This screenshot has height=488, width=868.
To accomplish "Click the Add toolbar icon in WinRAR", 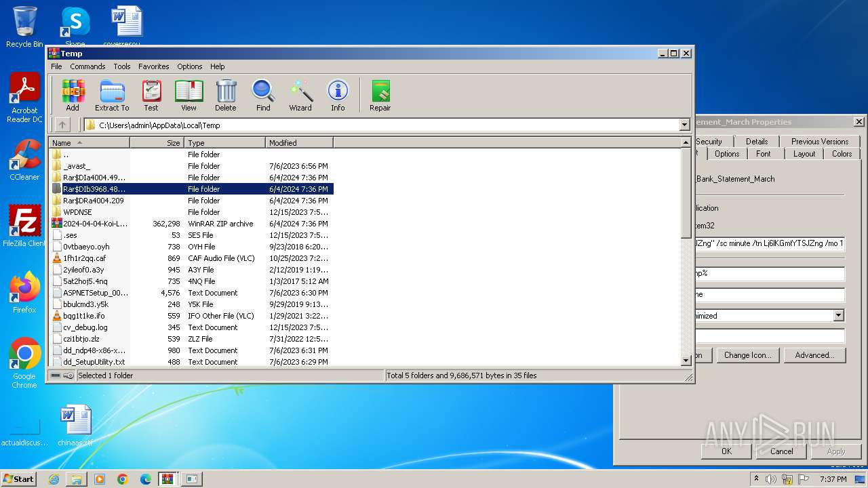I will (73, 96).
